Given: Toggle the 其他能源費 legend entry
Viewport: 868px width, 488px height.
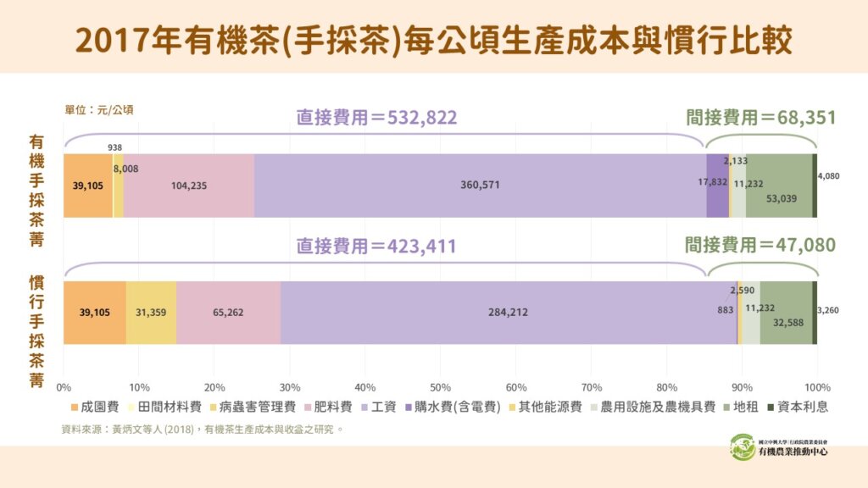Looking at the screenshot, I should [x=511, y=408].
